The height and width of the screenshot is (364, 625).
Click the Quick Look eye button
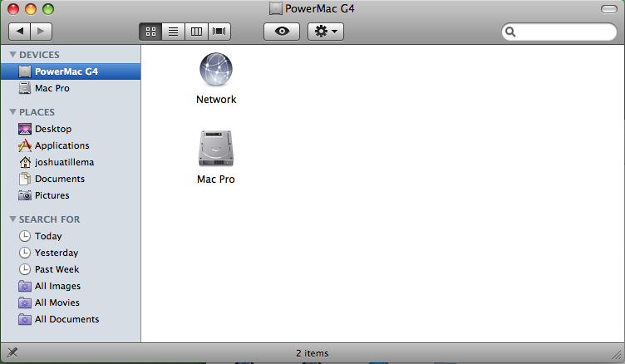[282, 32]
